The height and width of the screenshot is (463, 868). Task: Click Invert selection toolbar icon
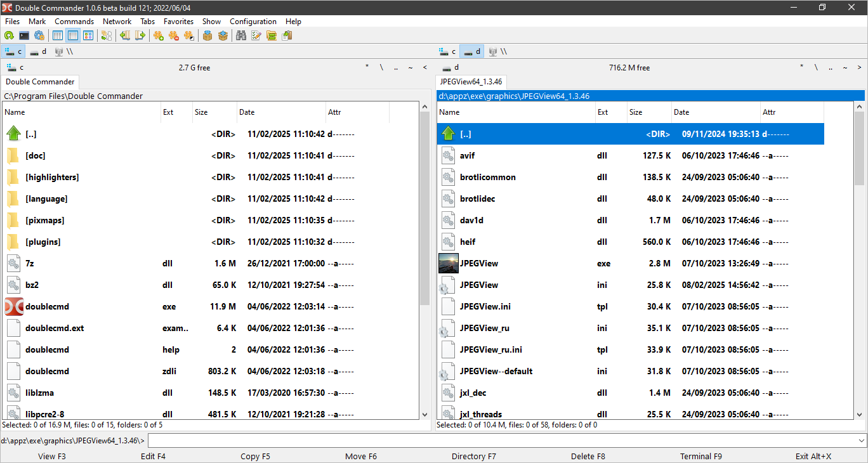pyautogui.click(x=189, y=36)
